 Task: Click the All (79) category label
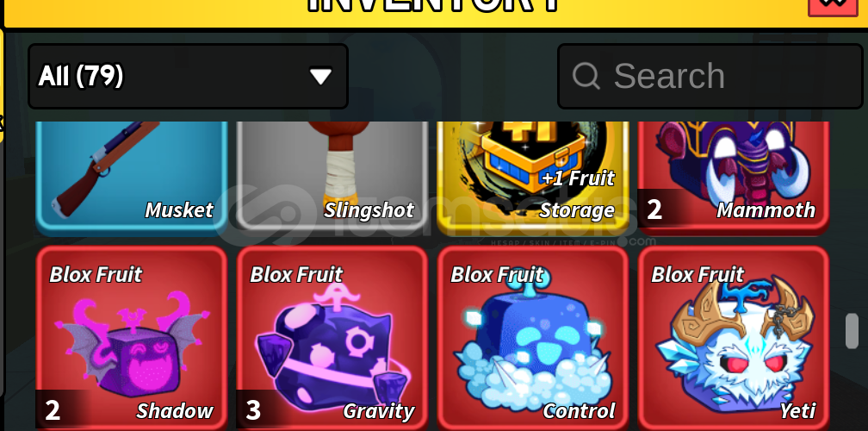coord(81,76)
